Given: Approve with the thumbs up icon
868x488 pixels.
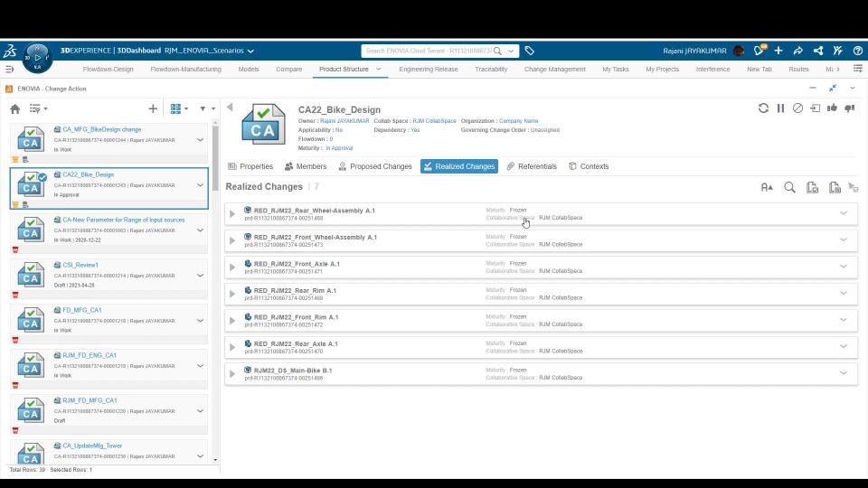Looking at the screenshot, I should [832, 108].
